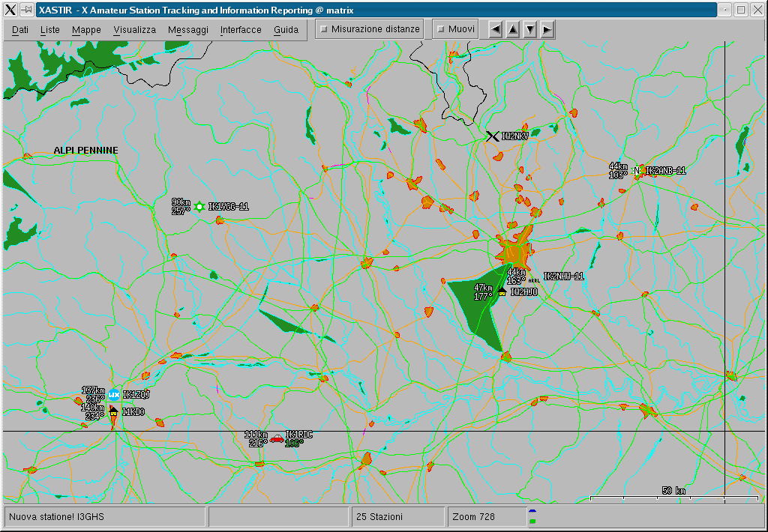
Task: Click the IW2HJO callsign label
Action: click(524, 292)
